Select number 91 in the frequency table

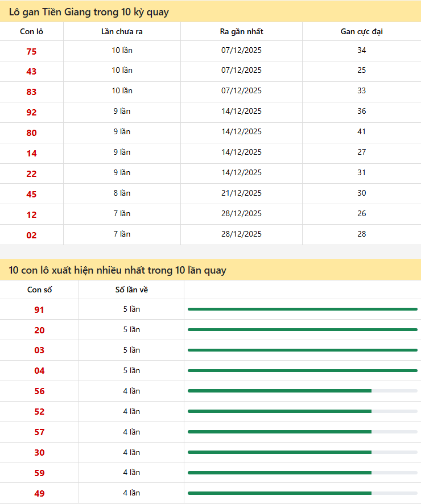coord(39,310)
